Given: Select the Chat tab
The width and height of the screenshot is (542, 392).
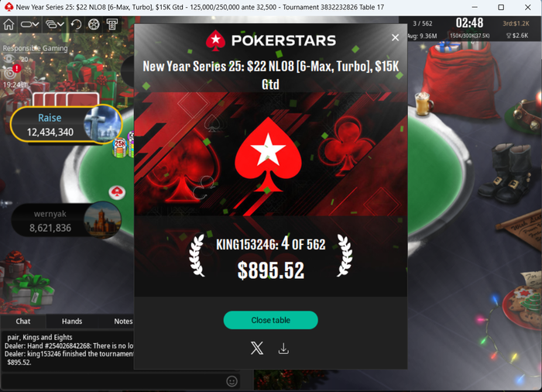Looking at the screenshot, I should coord(22,321).
